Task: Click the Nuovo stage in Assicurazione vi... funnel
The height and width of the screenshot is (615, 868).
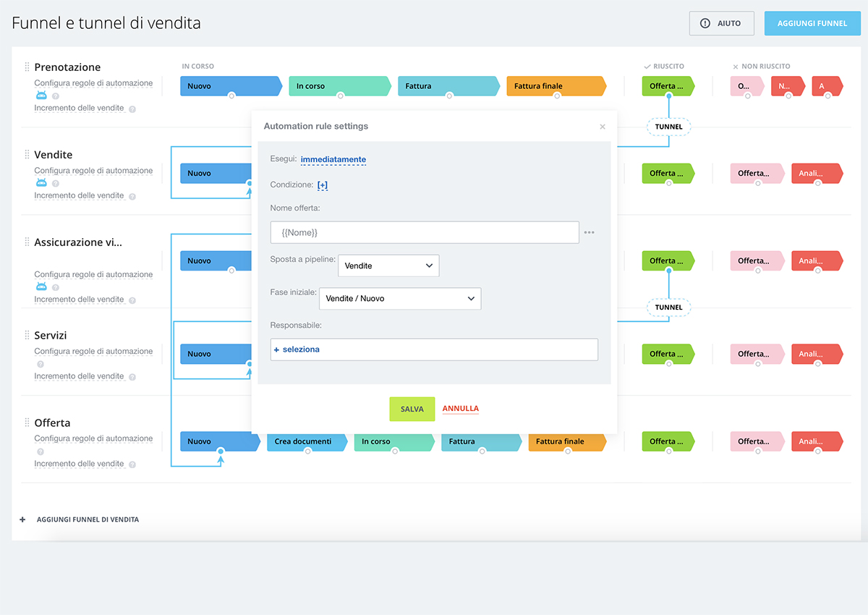Action: [x=216, y=261]
